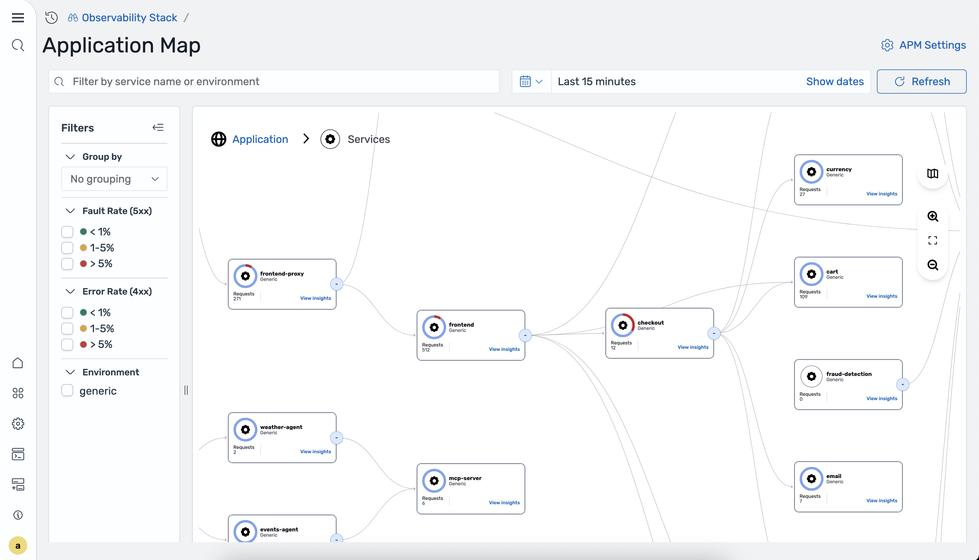Screen dimensions: 979x560
Task: Select the Application breadcrumb level
Action: 260,139
